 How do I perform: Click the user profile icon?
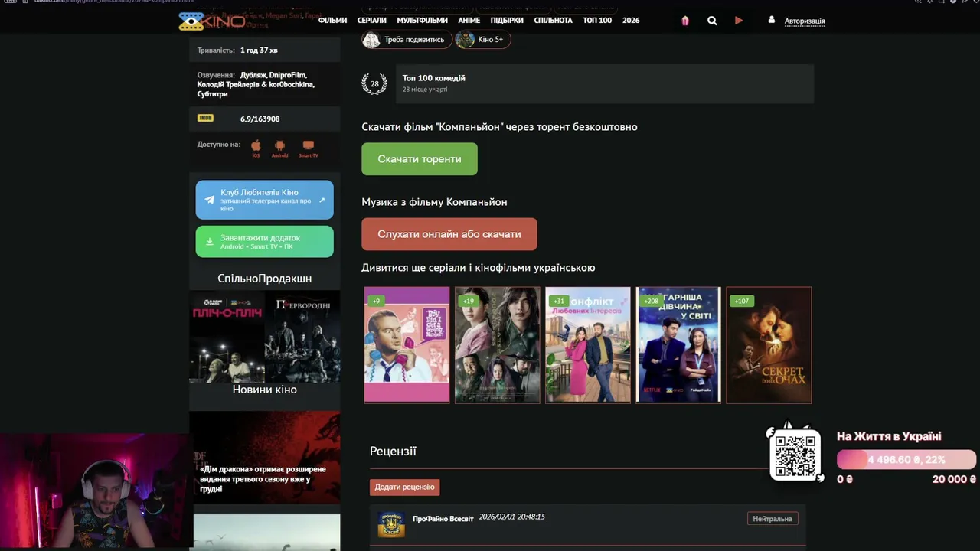click(x=772, y=20)
